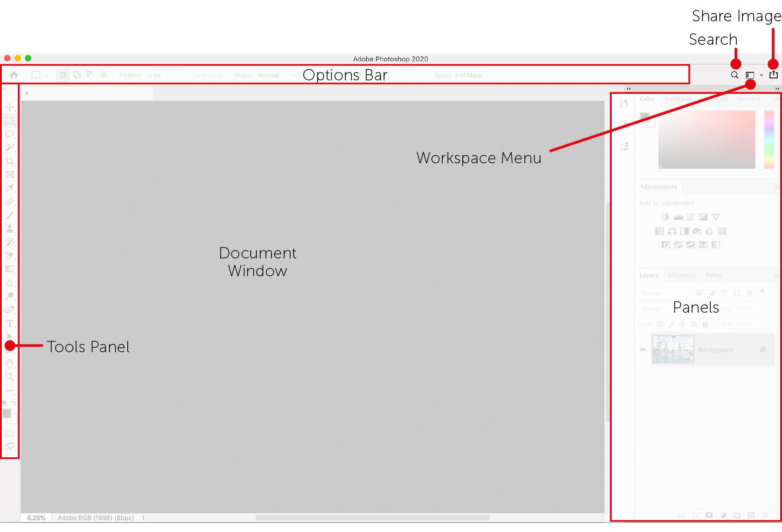782x532 pixels.
Task: Open the Edit Toolbar ellipsis button
Action: tap(10, 390)
